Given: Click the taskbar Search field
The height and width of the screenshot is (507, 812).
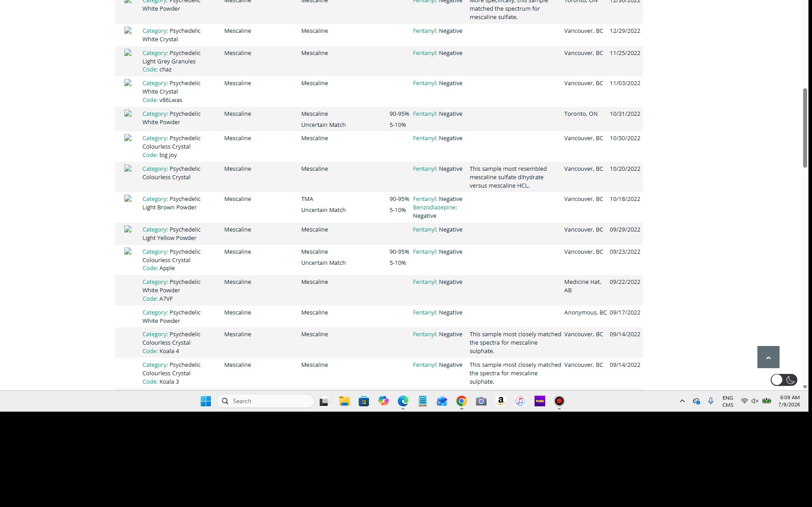Looking at the screenshot, I should [x=265, y=401].
